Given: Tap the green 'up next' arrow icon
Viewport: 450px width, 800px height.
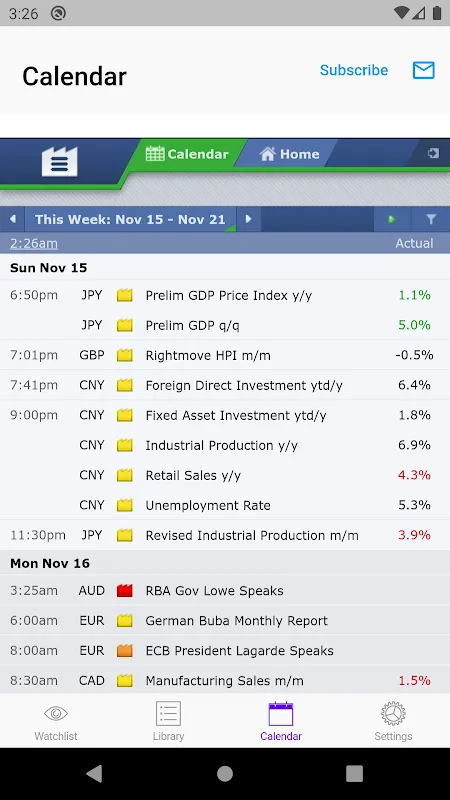Looking at the screenshot, I should coord(392,219).
